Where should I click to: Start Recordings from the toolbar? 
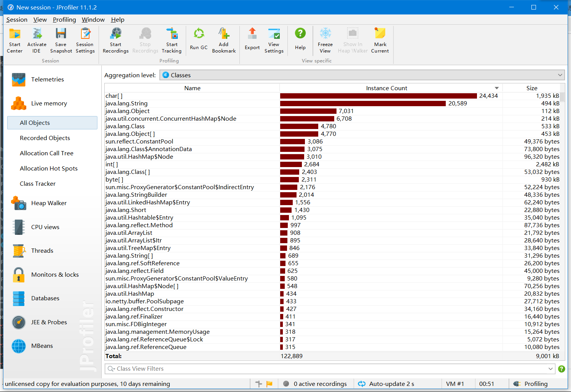pos(116,40)
